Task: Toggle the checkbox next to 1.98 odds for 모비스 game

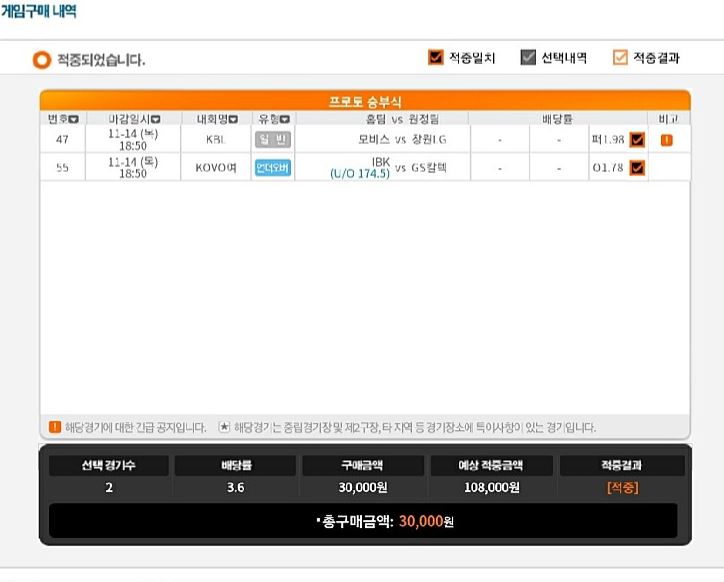Action: (x=637, y=139)
